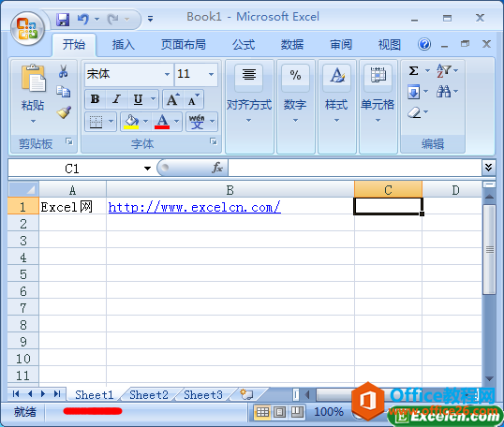Undo the last action
This screenshot has height=427, width=504.
click(x=83, y=20)
